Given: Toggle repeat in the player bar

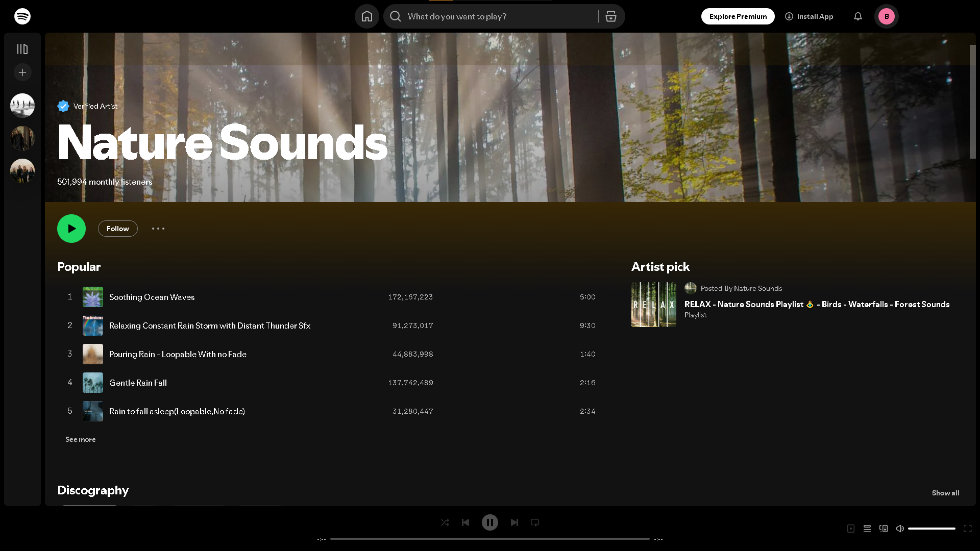Looking at the screenshot, I should point(534,522).
